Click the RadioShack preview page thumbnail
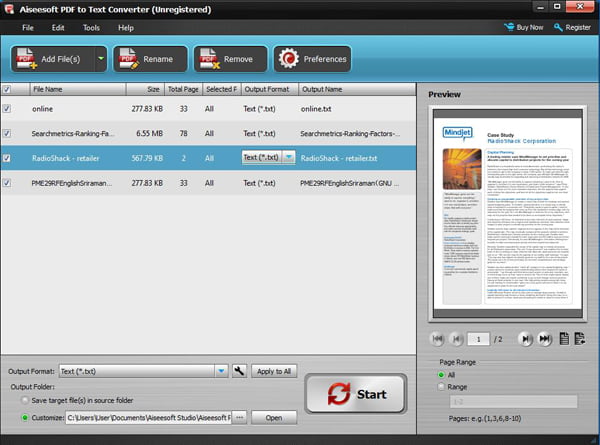This screenshot has width=600, height=445. [508, 214]
